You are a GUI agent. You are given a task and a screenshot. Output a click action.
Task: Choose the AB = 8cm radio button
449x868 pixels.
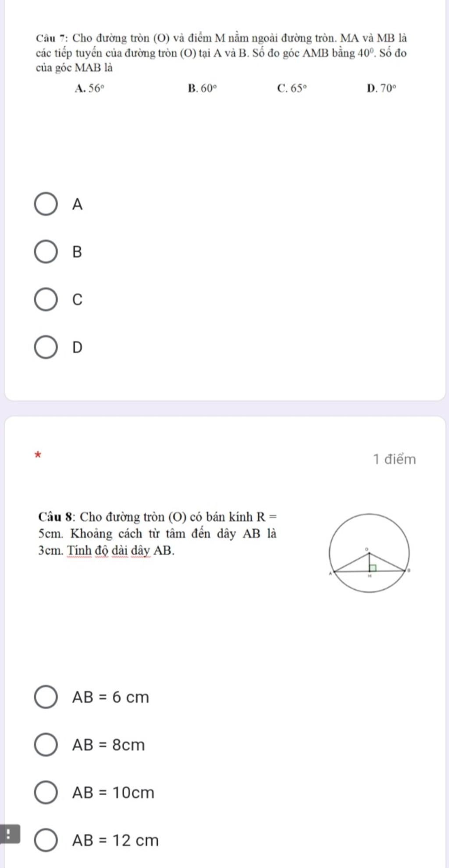46,745
